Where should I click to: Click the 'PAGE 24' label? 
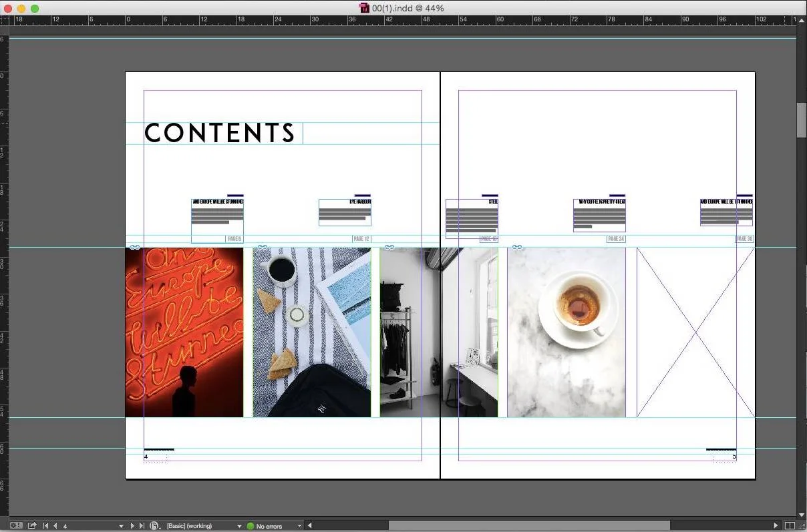point(616,239)
